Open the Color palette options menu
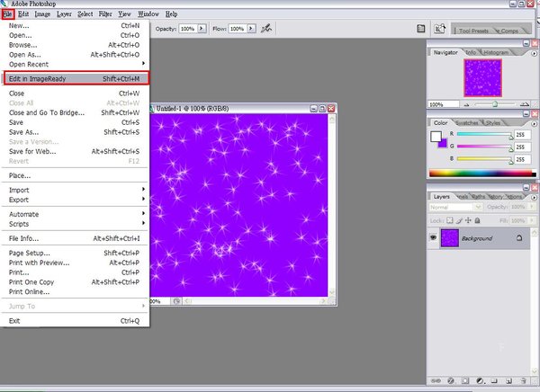Image resolution: width=540 pixels, height=392 pixels. [534, 123]
